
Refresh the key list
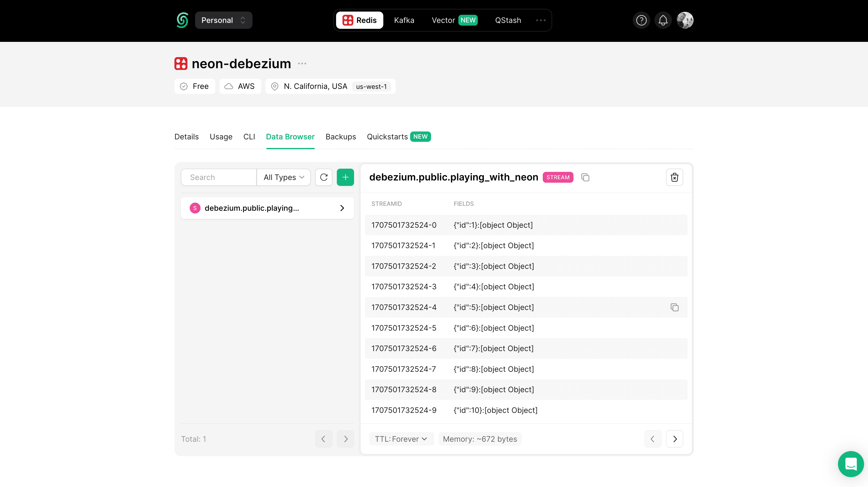324,177
